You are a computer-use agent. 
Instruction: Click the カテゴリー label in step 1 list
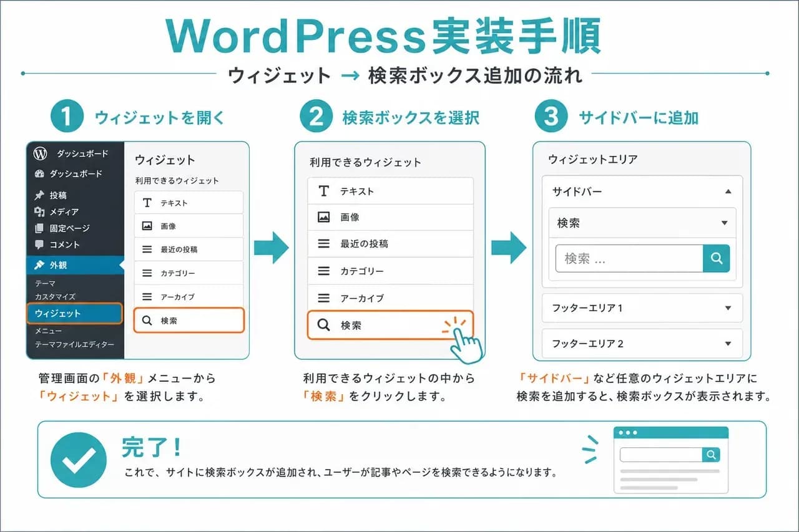pos(177,273)
